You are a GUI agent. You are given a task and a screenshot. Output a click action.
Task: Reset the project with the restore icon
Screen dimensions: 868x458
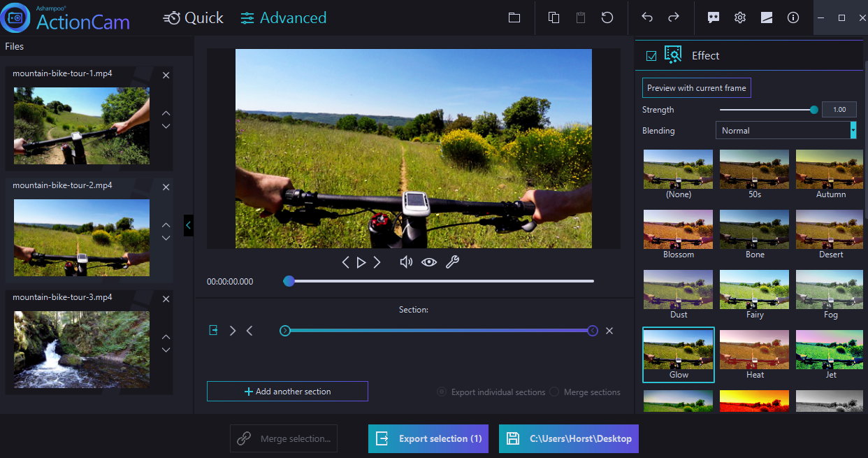tap(607, 17)
